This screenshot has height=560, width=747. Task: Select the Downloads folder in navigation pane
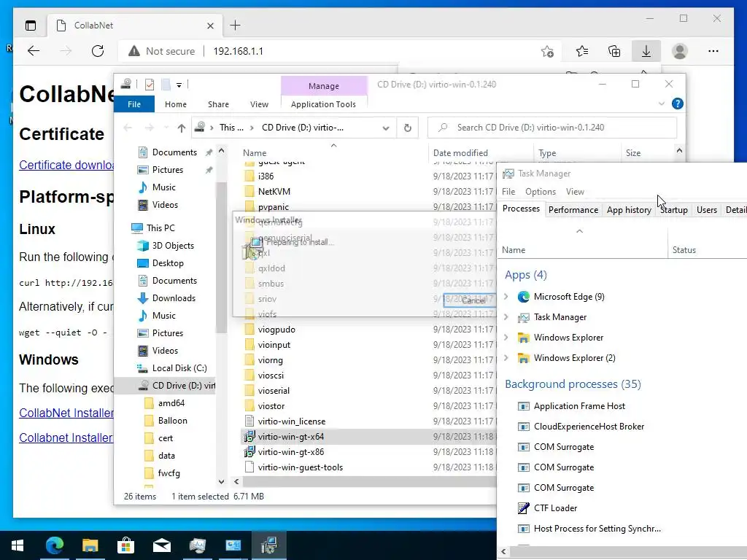coord(174,298)
